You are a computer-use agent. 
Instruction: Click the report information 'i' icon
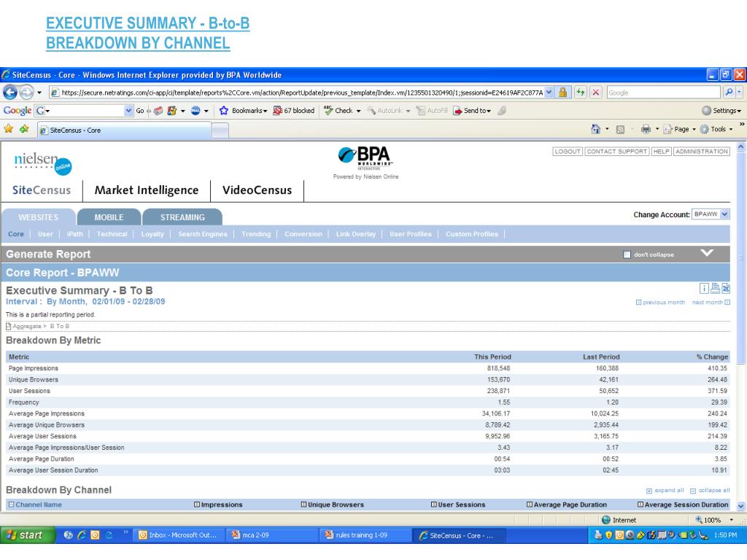pyautogui.click(x=704, y=288)
